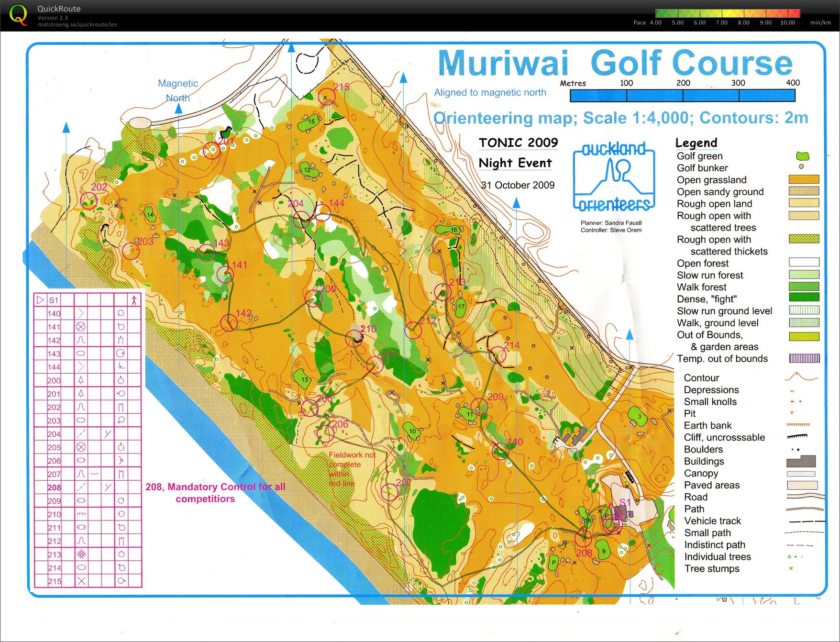Click the "TONIC 2009" heading
The height and width of the screenshot is (642, 840).
click(518, 143)
